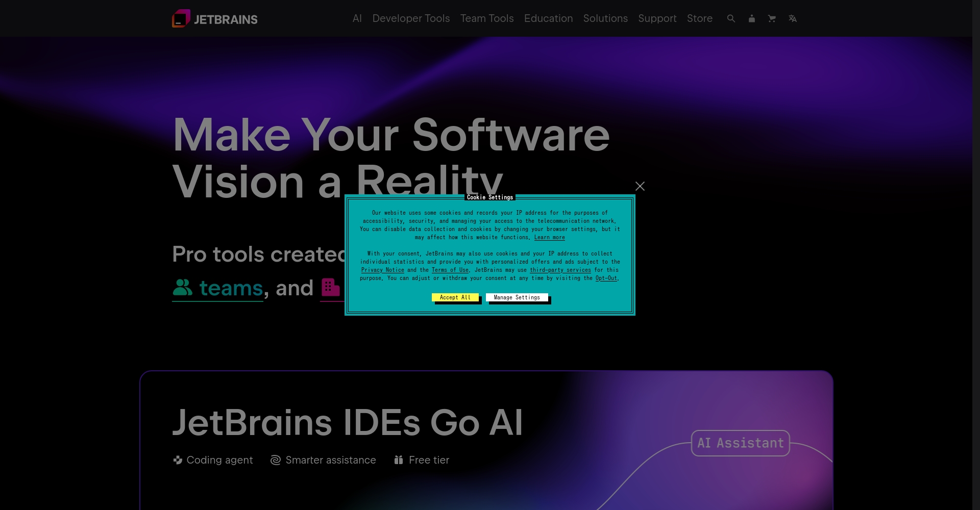Click the JetBrains logo in header
This screenshot has width=980, height=510.
215,18
